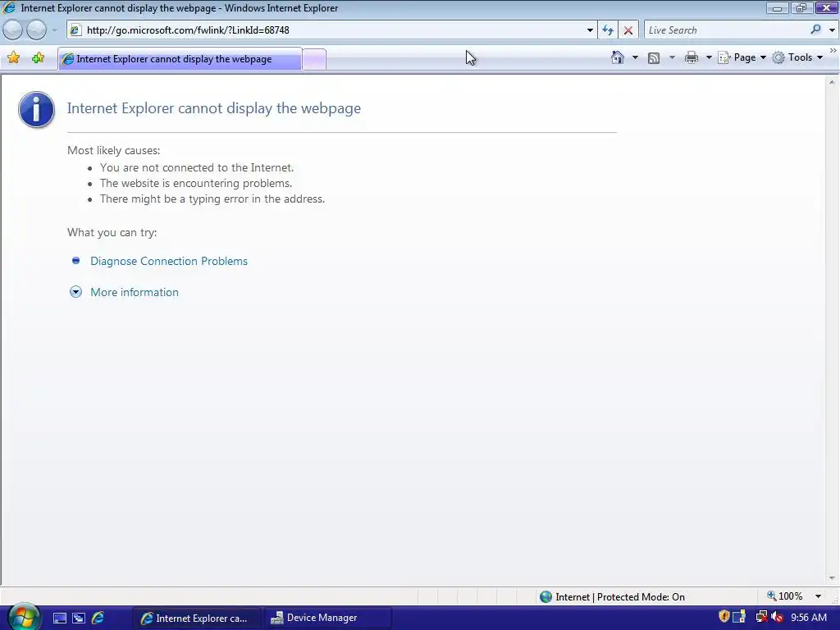The height and width of the screenshot is (630, 840).
Task: Click the Home toolbar icon
Action: 617,57
